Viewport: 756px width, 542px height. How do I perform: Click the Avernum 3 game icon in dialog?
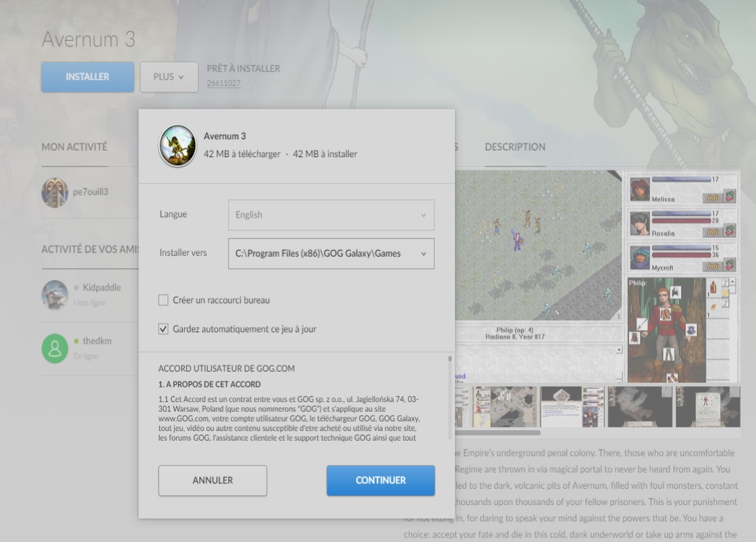pyautogui.click(x=177, y=145)
